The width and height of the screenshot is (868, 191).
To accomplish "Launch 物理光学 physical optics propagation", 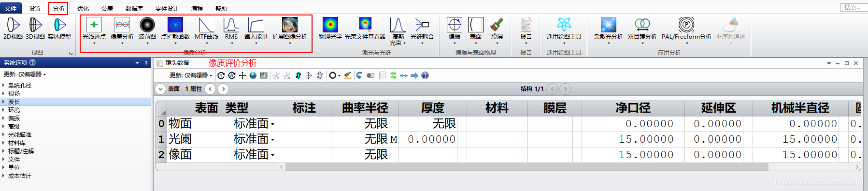I will tap(330, 28).
